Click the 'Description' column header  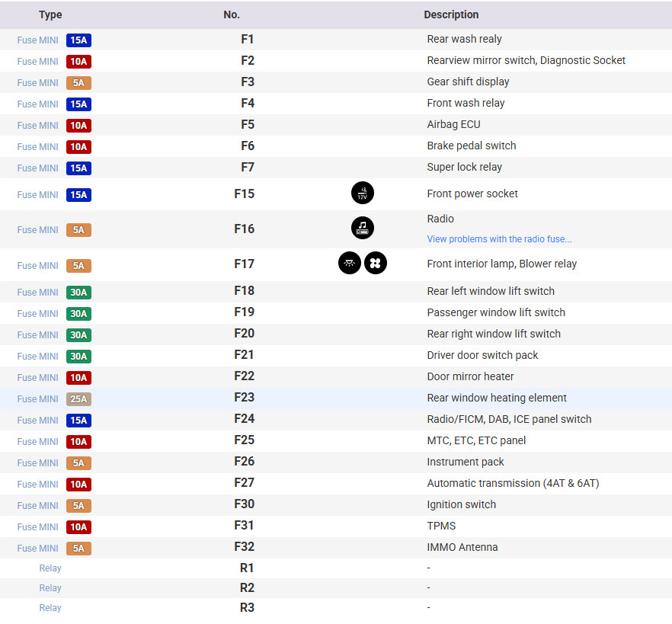pos(451,14)
